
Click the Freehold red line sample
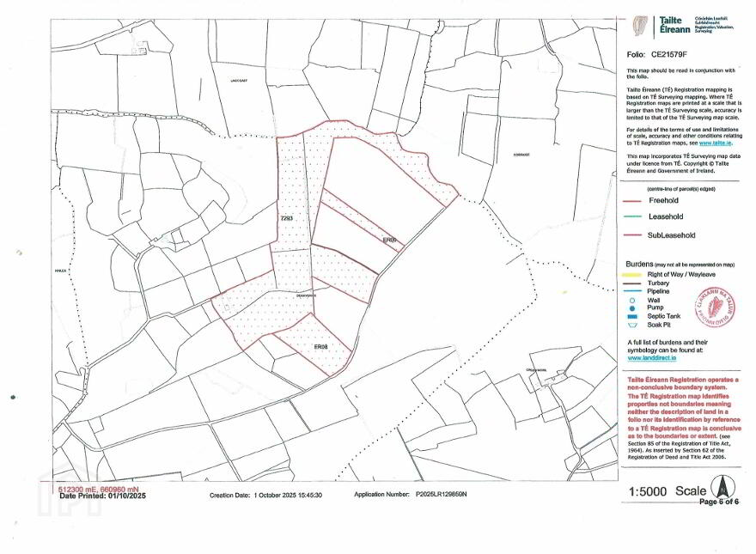(x=632, y=201)
